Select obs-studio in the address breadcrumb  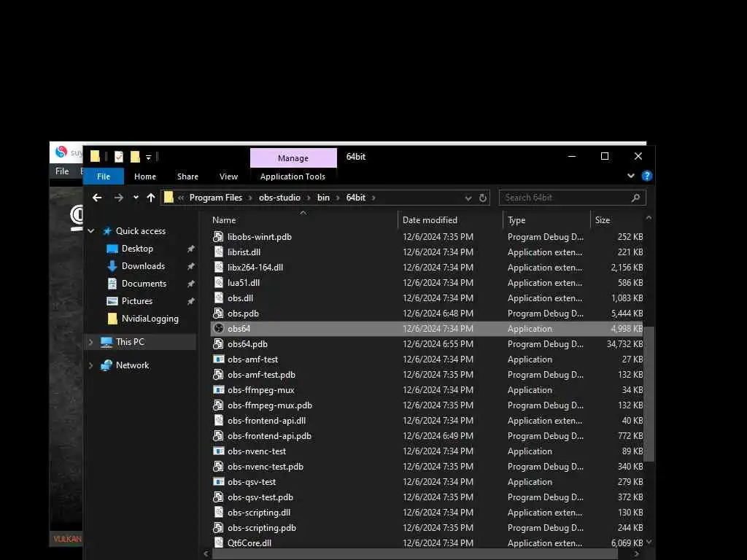tap(279, 198)
